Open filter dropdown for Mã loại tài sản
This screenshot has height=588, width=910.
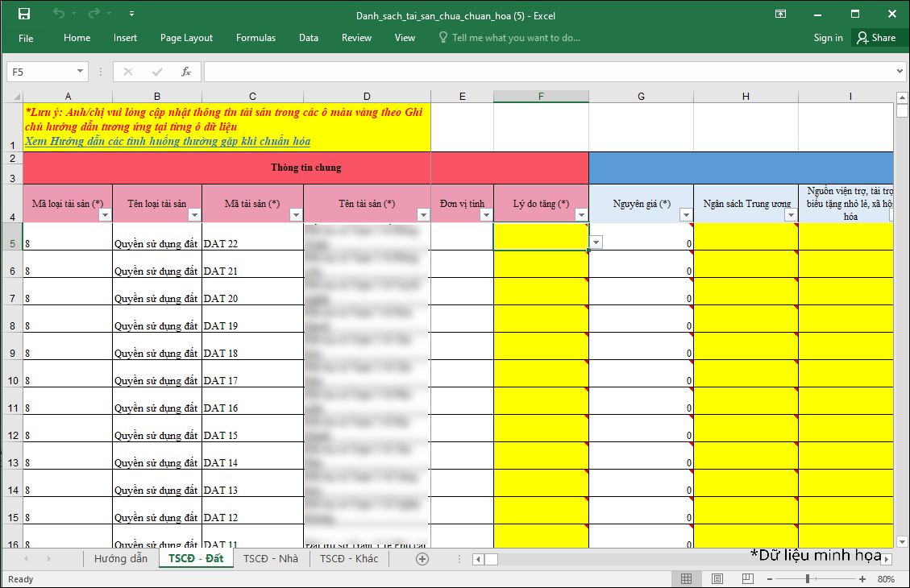coord(105,215)
